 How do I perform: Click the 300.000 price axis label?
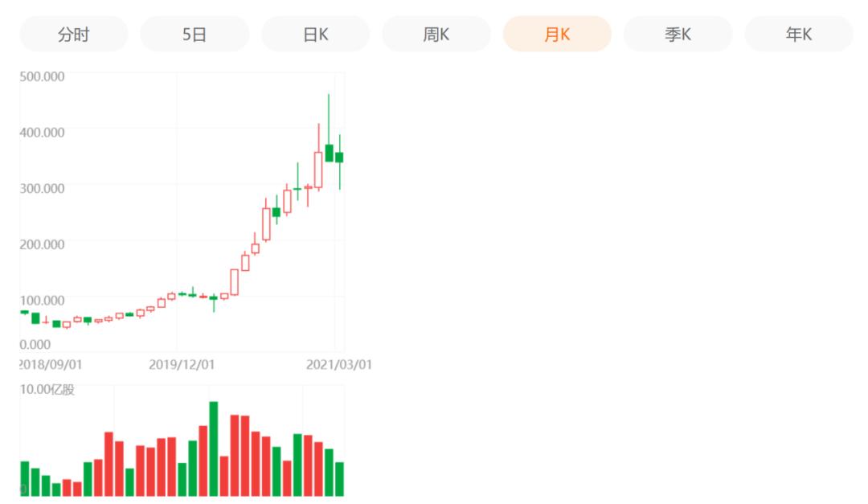[42, 188]
